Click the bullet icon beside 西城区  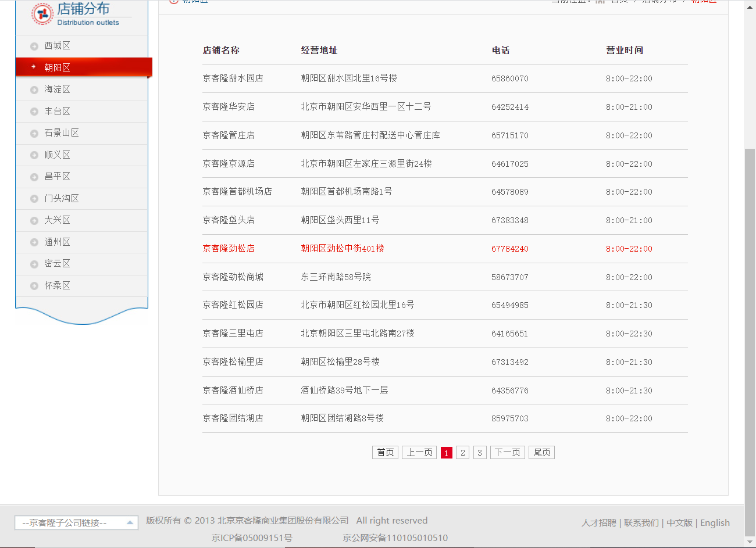tap(34, 46)
